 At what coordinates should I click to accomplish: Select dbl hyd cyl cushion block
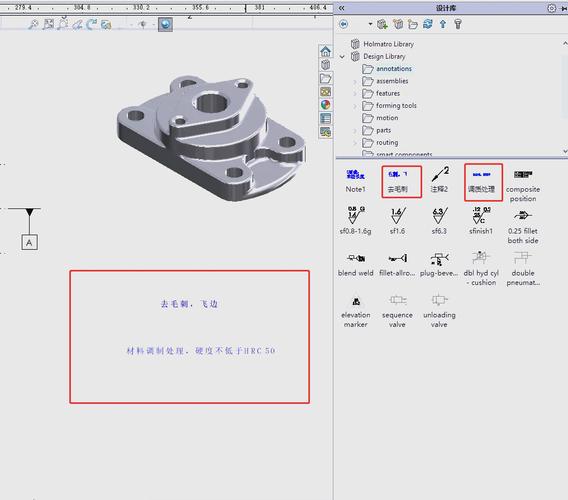click(x=481, y=268)
